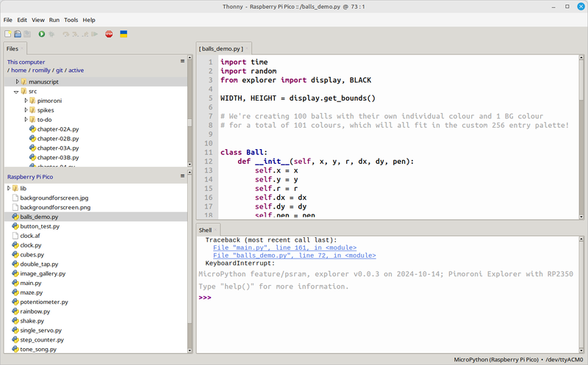Open the This computer panel hamburger menu
The image size is (588, 365).
tap(182, 62)
